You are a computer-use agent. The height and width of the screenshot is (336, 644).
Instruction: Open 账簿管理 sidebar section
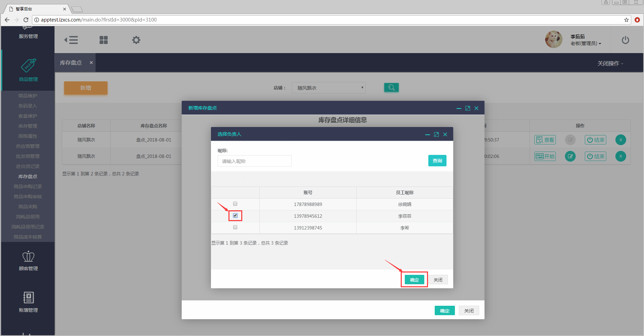point(28,302)
